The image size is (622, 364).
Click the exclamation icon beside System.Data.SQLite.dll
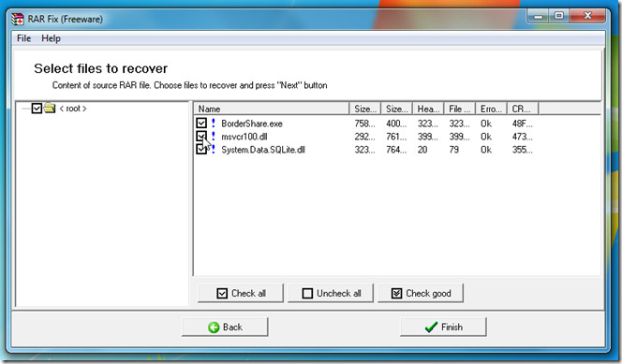tap(214, 150)
